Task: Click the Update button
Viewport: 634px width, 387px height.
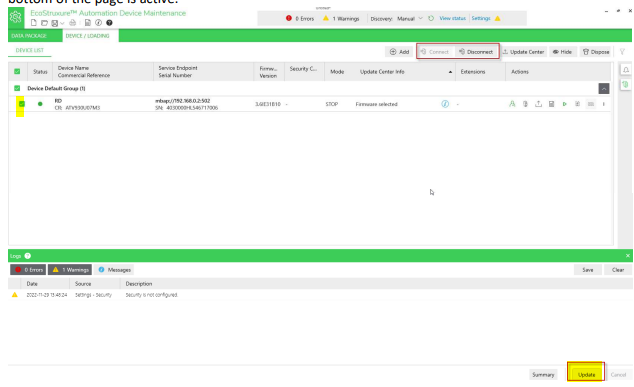Action: (586, 374)
